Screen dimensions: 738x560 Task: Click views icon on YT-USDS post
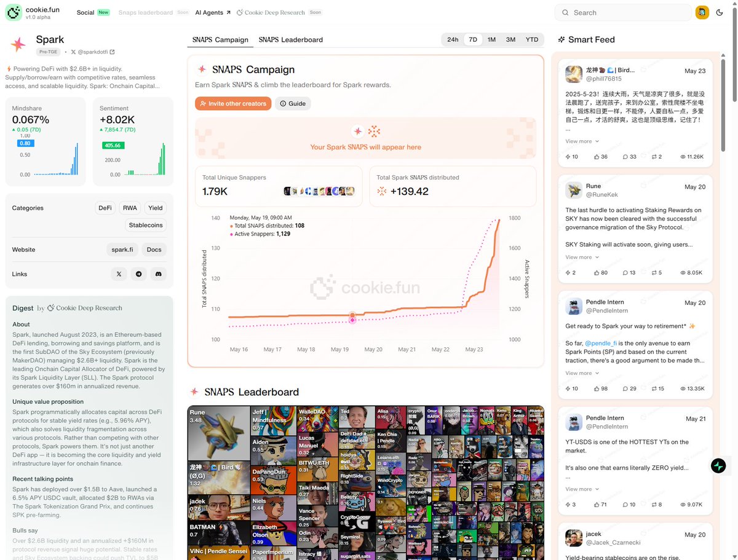pos(683,505)
